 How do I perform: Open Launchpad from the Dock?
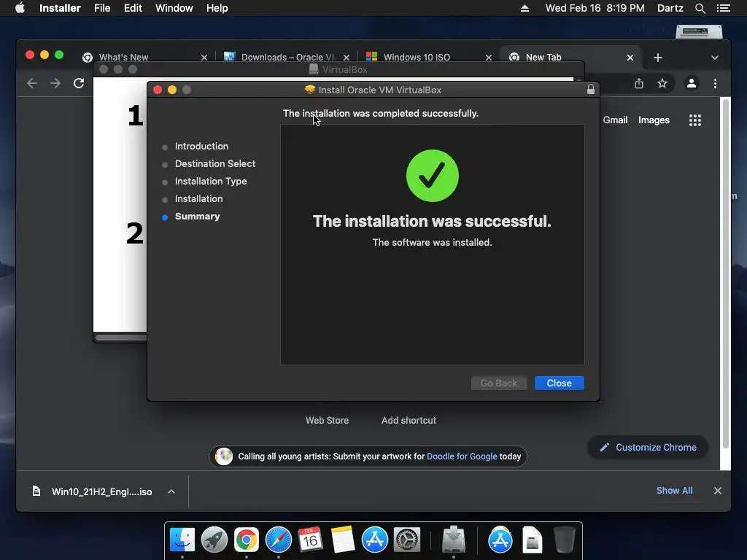click(214, 540)
